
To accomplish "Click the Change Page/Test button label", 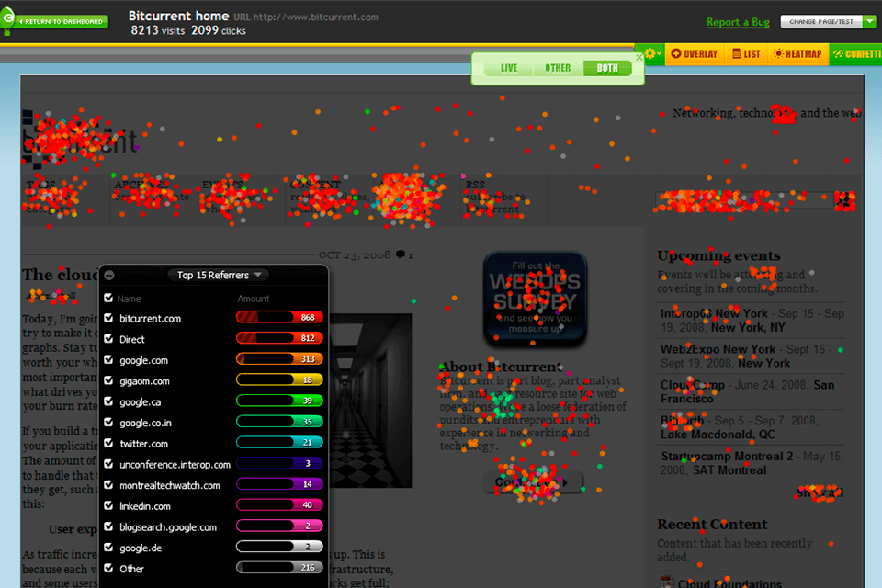I will (x=821, y=22).
